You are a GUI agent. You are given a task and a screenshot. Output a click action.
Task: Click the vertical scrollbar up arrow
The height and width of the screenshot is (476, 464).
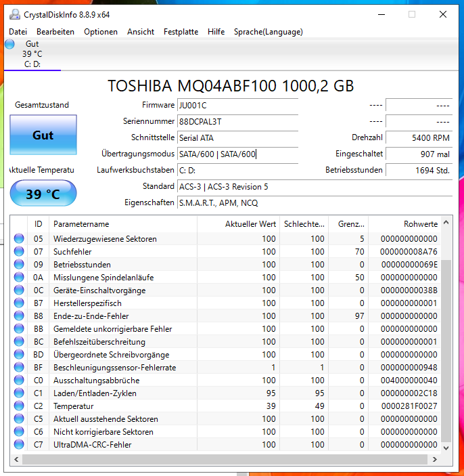[446, 223]
